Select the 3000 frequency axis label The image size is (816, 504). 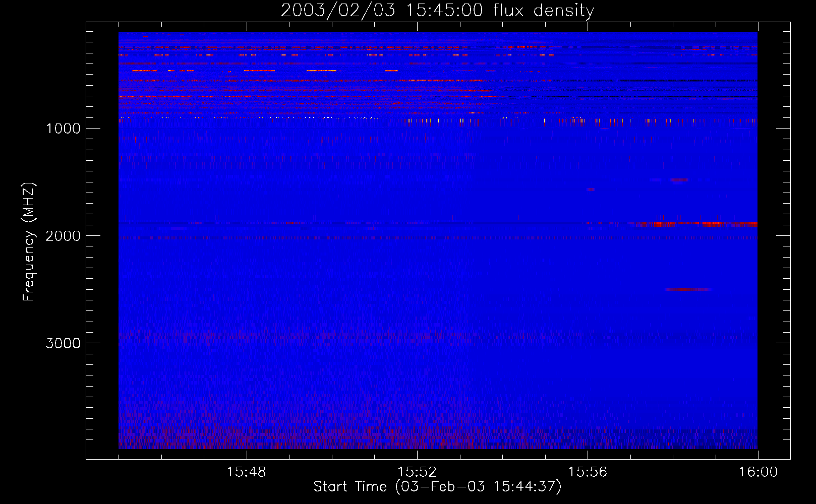[63, 343]
